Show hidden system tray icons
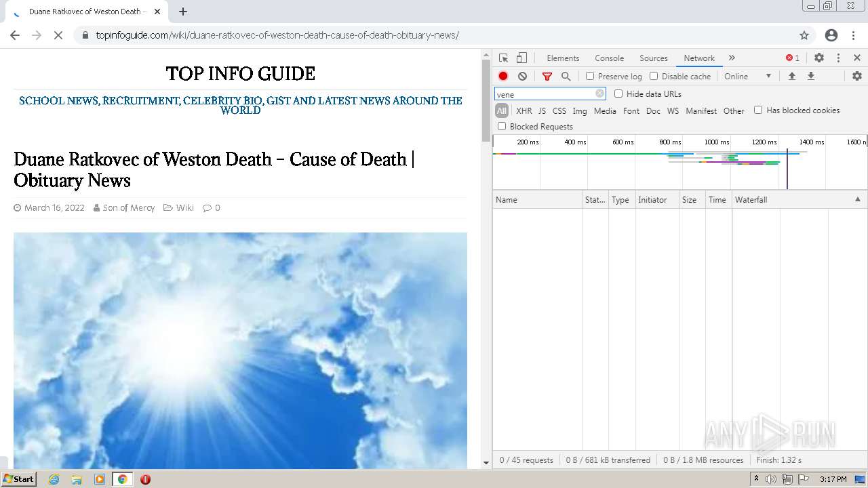 (x=756, y=479)
